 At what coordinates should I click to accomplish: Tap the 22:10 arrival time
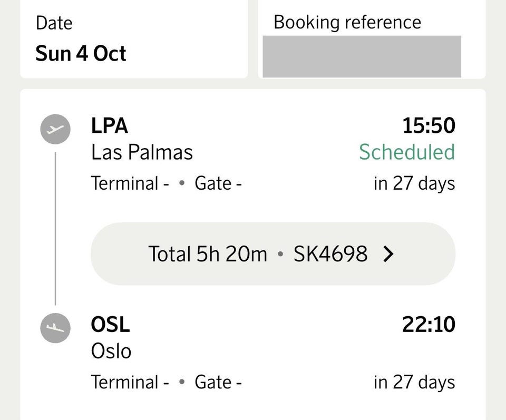[x=429, y=325]
